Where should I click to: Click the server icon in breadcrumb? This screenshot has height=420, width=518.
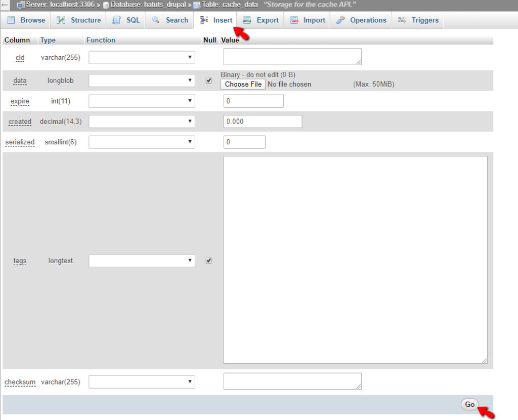pyautogui.click(x=21, y=5)
